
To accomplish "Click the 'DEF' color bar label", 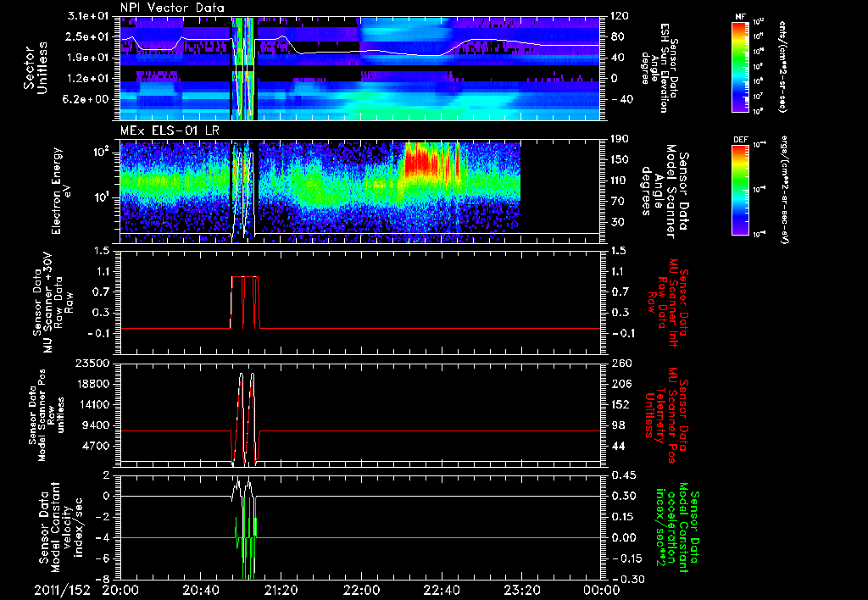I will (x=740, y=140).
